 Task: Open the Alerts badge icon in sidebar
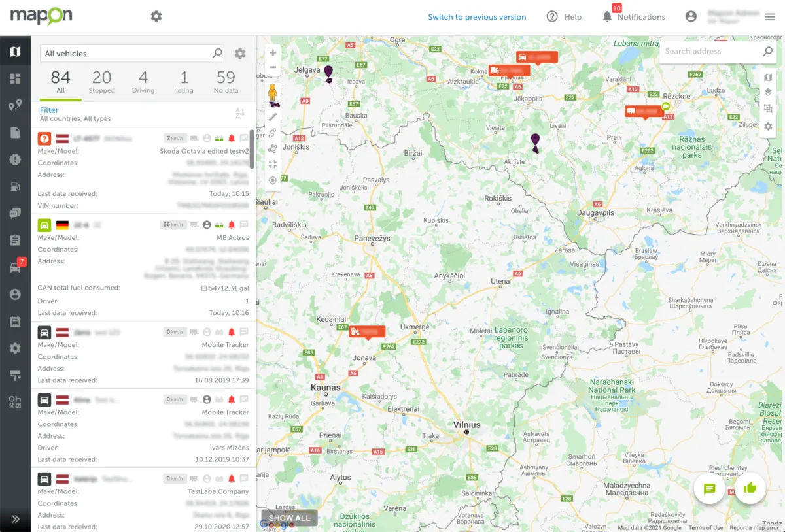(x=15, y=159)
